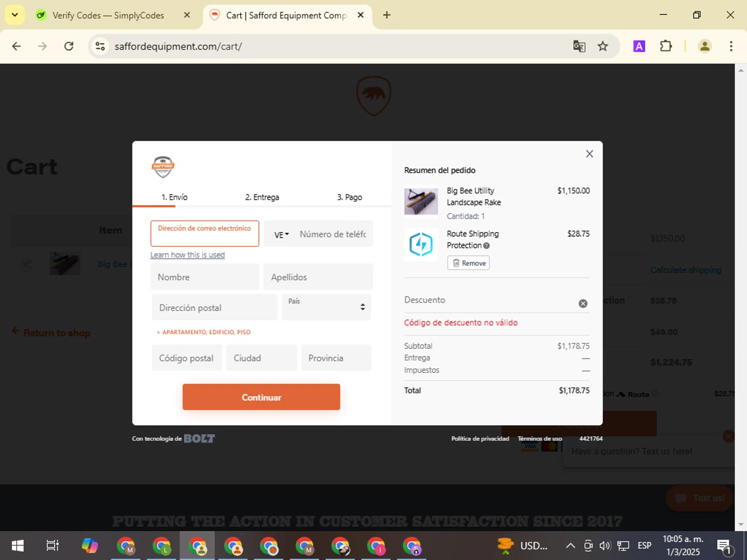The height and width of the screenshot is (560, 747).
Task: Close the Bolt checkout modal
Action: [589, 154]
